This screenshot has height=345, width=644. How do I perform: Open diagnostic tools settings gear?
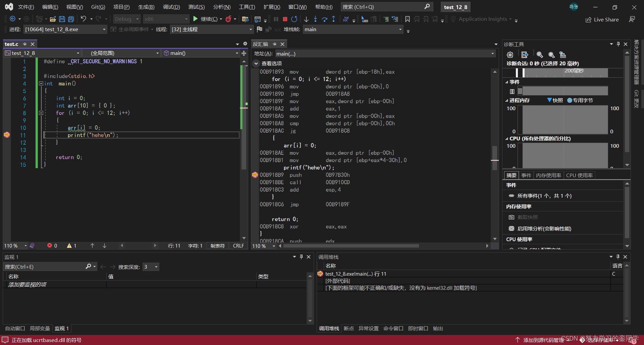(510, 55)
